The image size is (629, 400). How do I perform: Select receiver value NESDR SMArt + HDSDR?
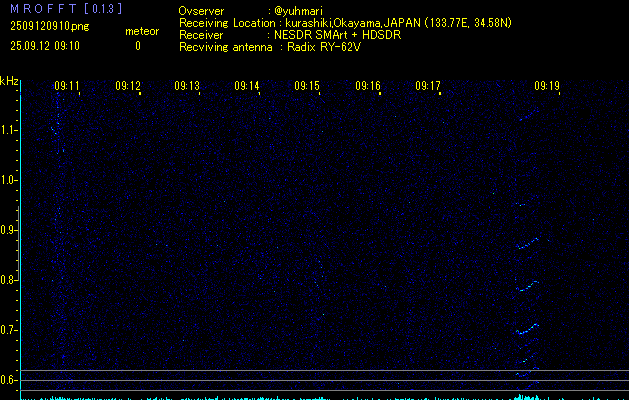[337, 35]
